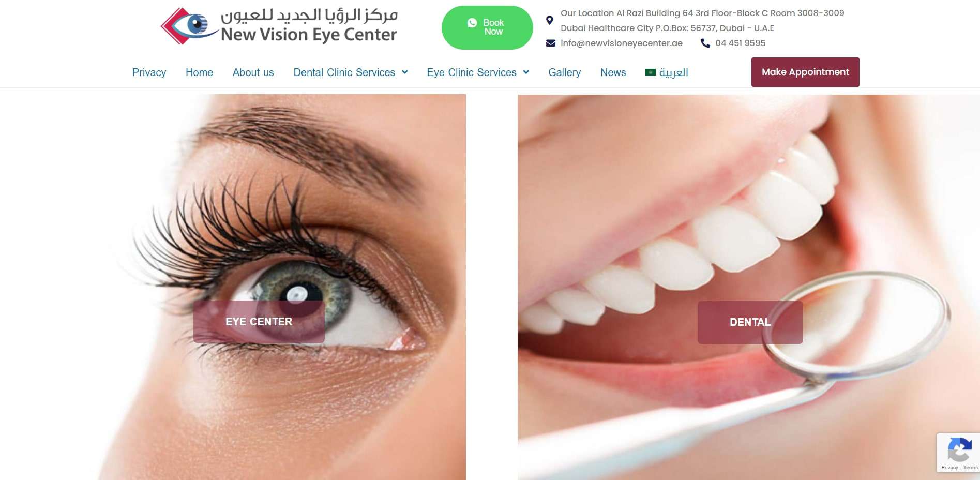The width and height of the screenshot is (980, 480).
Task: Open the Dental Clinic Services menu
Action: [x=344, y=72]
